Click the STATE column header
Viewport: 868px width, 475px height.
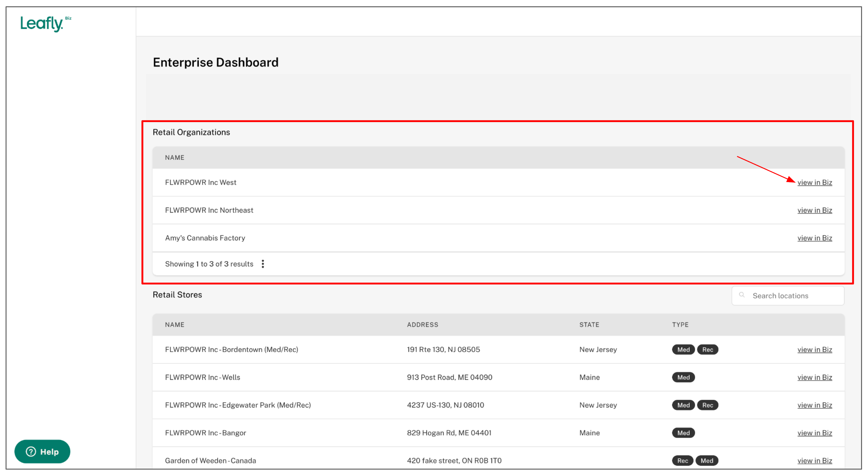[x=589, y=324]
